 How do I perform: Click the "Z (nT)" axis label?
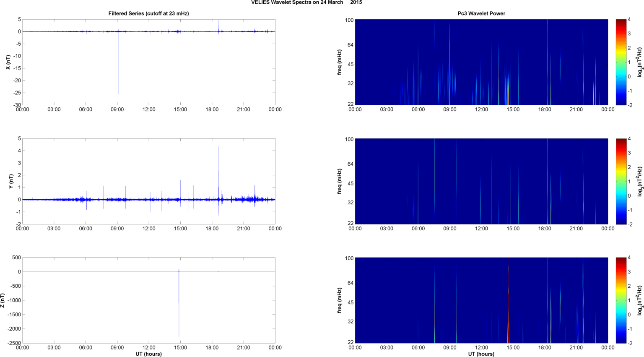[3, 300]
